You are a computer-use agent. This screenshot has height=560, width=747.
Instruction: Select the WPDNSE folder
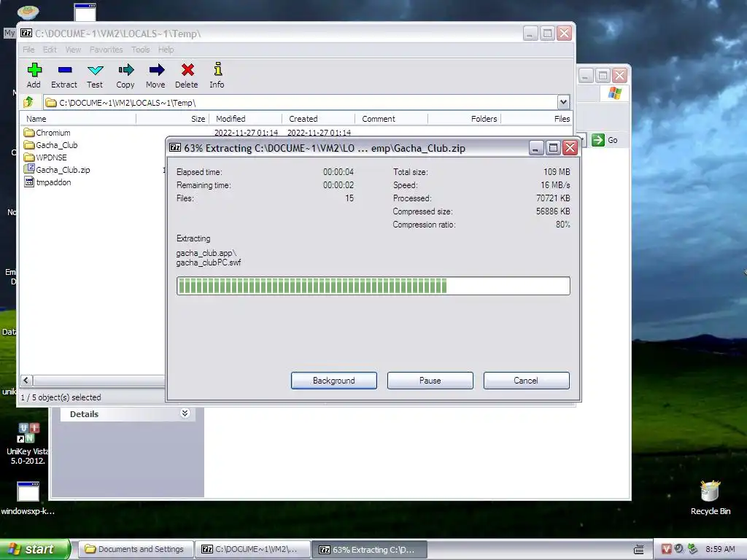pyautogui.click(x=45, y=157)
